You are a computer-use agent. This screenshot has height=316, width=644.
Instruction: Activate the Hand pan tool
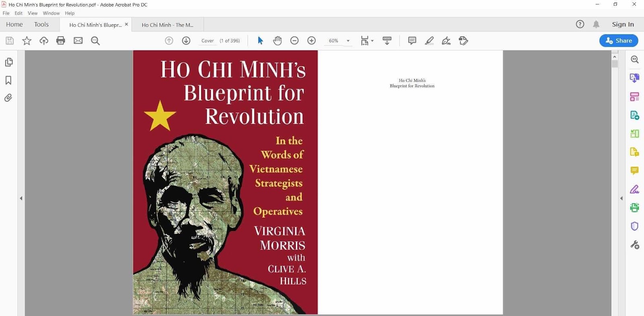[277, 41]
